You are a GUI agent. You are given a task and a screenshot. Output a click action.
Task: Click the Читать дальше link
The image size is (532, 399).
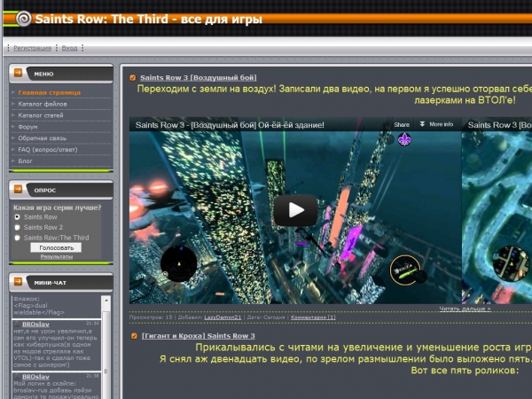coord(465,309)
